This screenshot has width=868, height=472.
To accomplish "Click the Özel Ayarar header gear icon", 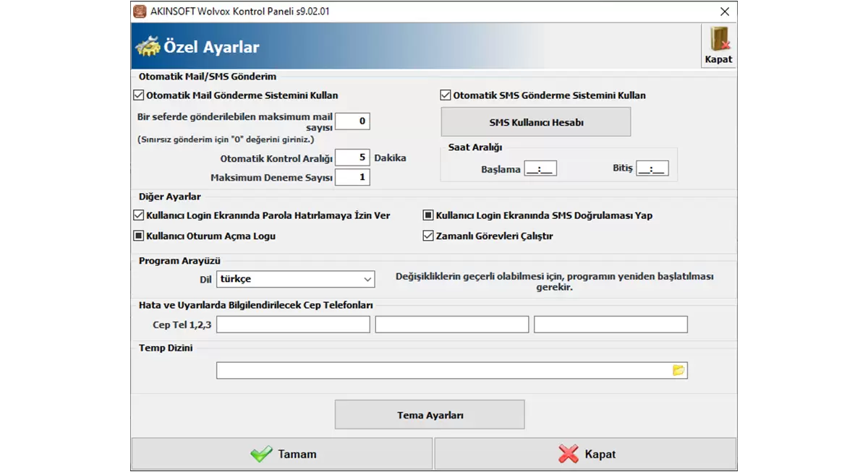I will click(x=148, y=48).
